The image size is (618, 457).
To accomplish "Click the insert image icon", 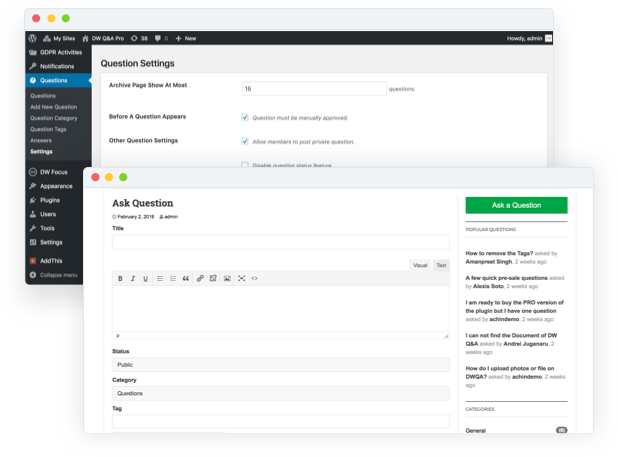I will click(x=227, y=279).
